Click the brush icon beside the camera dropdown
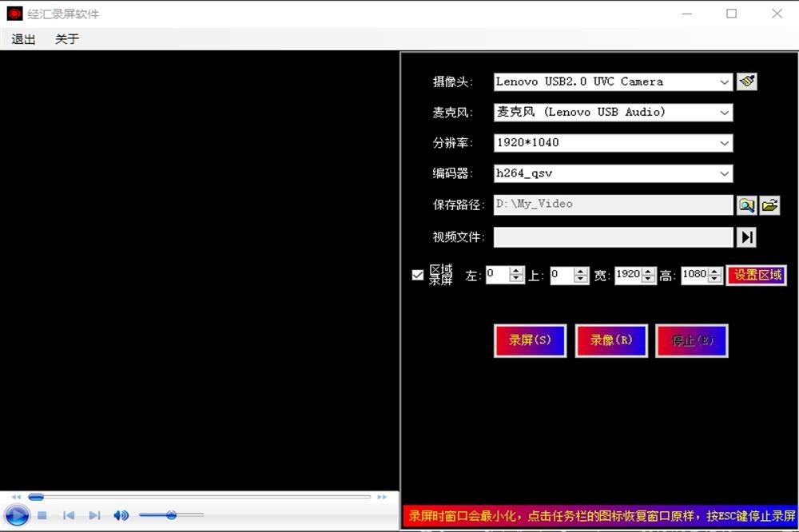 point(746,81)
